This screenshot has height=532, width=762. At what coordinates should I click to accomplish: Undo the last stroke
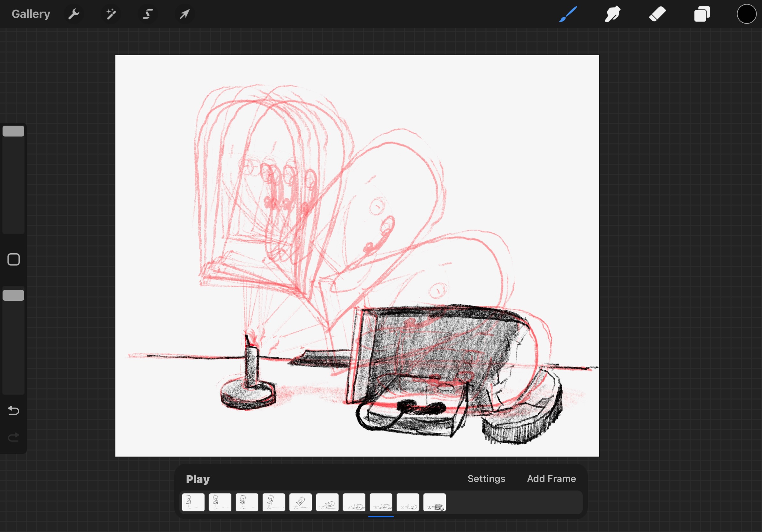13,410
